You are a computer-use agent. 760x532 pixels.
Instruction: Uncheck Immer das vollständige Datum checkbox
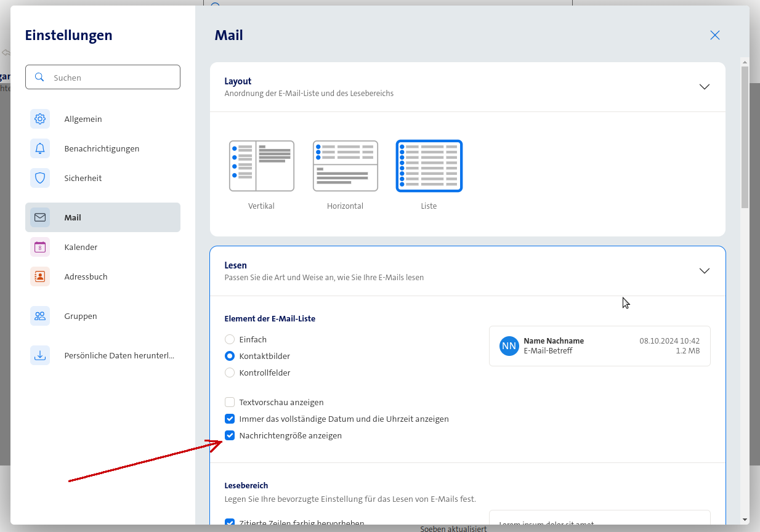[230, 419]
